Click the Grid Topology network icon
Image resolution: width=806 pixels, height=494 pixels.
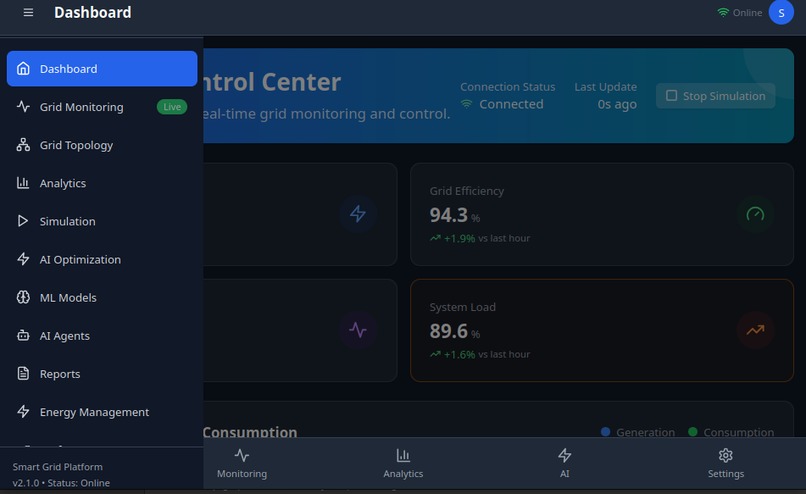(23, 144)
